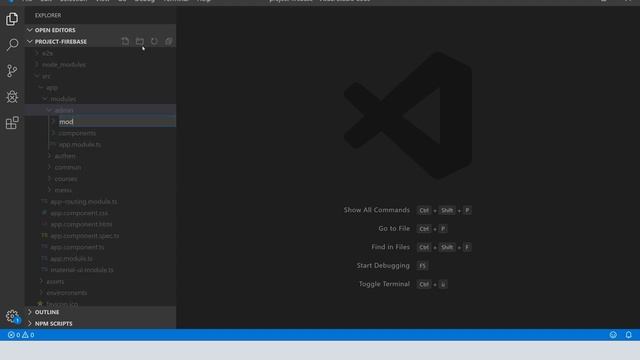640x360 pixels.
Task: Open app.component.spec.ts file
Action: coord(85,236)
